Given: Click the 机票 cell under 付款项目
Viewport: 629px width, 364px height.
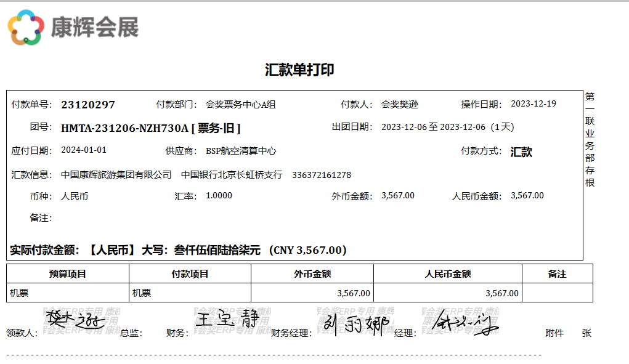Looking at the screenshot, I should coord(142,293).
